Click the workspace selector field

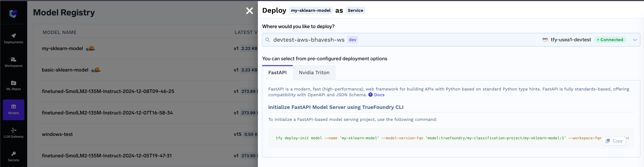point(451,40)
